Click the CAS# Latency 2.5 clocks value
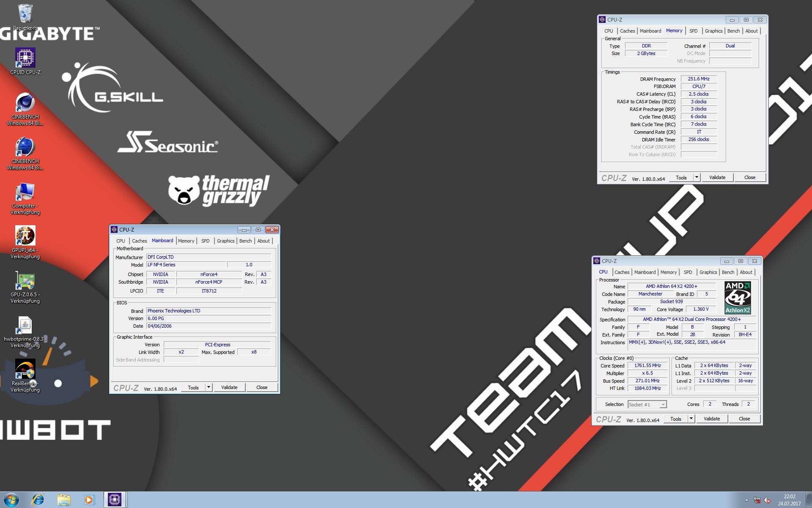 (x=699, y=94)
